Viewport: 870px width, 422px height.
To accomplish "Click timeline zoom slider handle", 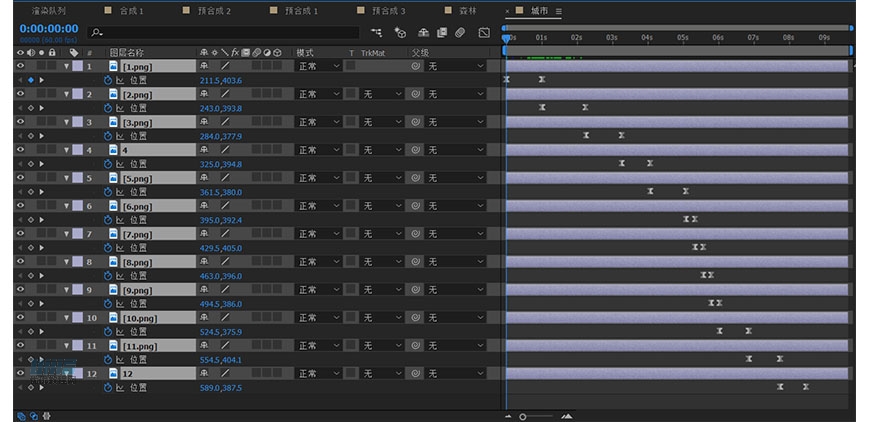I will [x=523, y=416].
